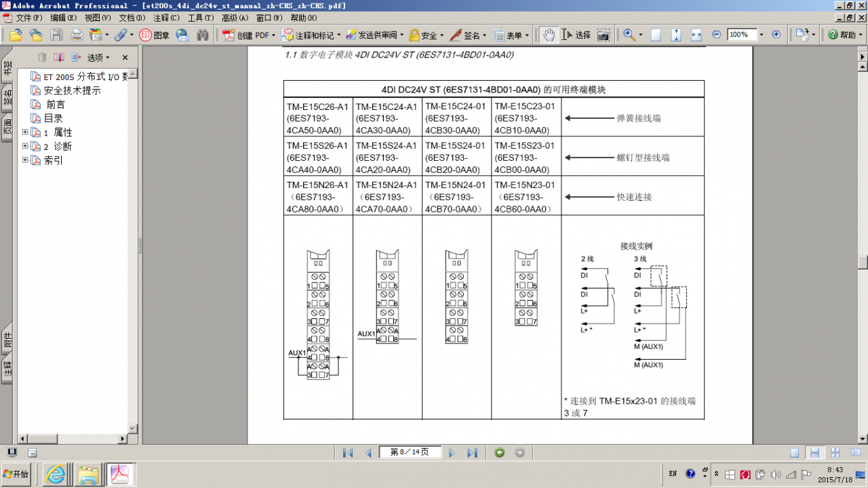The height and width of the screenshot is (488, 868).
Task: Click the green Previous View button
Action: (x=500, y=453)
